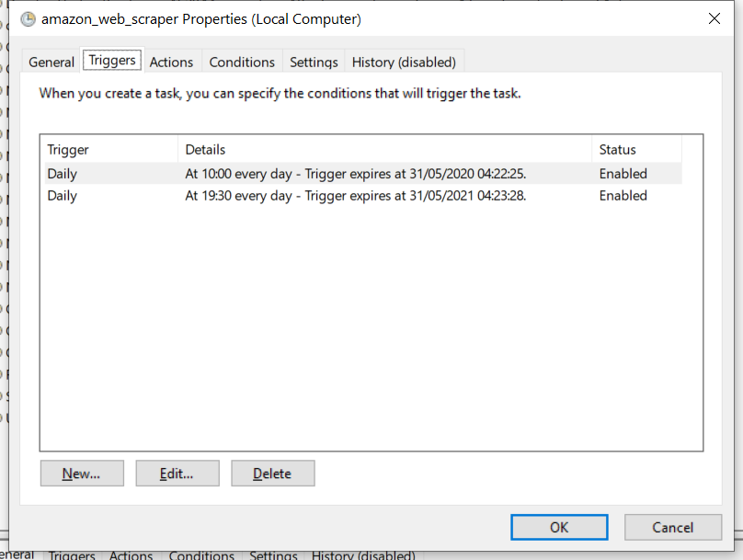Click details text expiring 31/05/2020
Image resolution: width=743 pixels, height=560 pixels.
coord(355,174)
